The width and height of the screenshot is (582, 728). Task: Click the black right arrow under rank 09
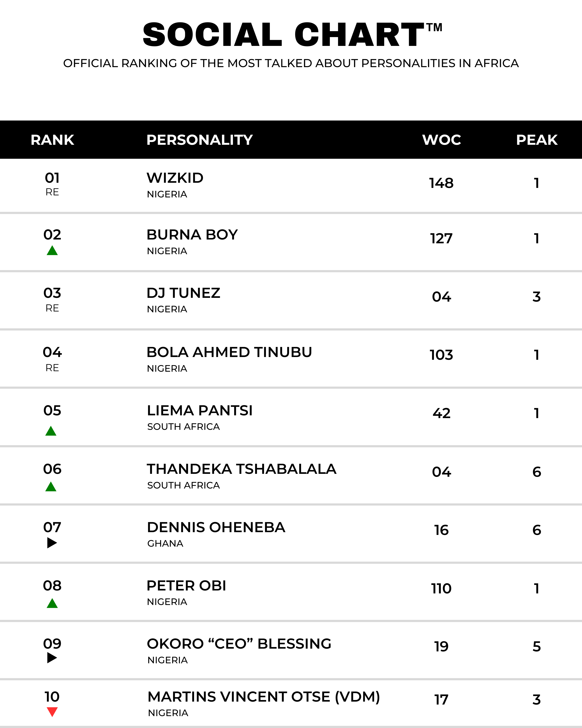[52, 658]
